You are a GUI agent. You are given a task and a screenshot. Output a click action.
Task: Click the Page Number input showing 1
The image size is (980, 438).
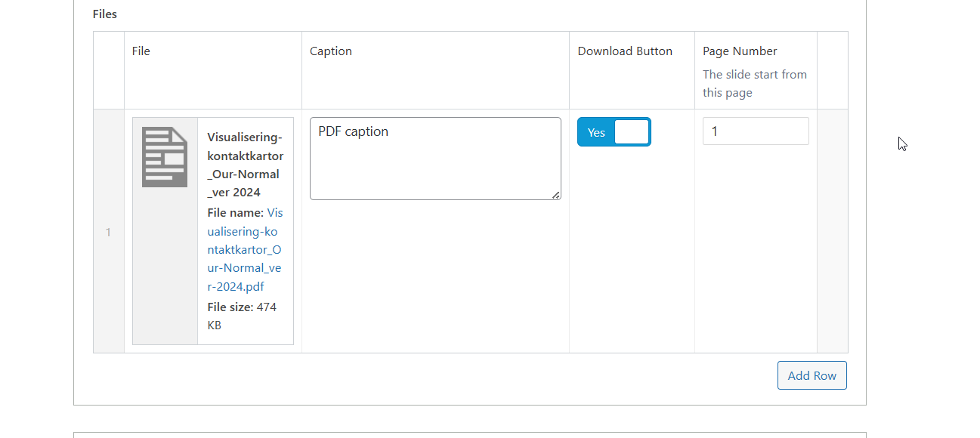(x=756, y=131)
